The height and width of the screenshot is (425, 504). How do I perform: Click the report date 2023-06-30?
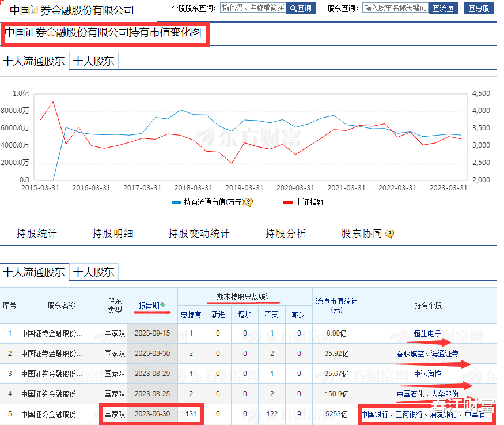click(x=153, y=414)
